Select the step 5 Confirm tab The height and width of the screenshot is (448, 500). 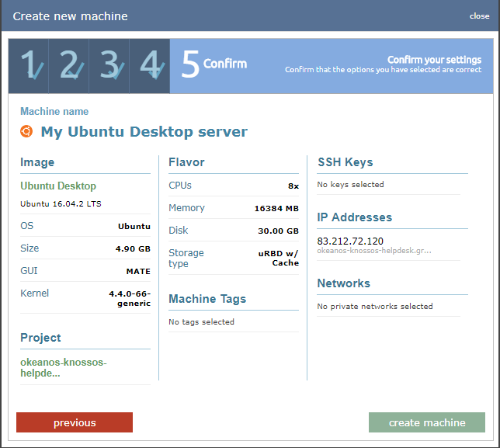214,64
